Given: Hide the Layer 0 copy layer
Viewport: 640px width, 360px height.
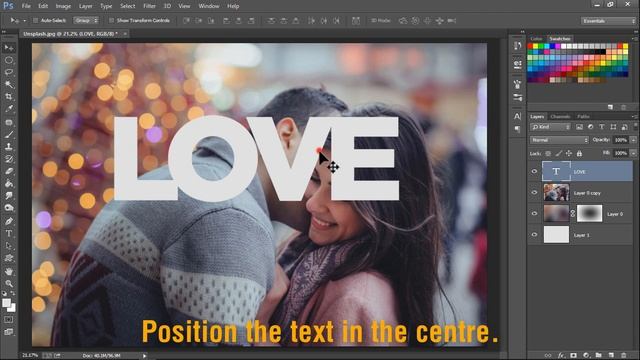Looking at the screenshot, I should click(534, 193).
